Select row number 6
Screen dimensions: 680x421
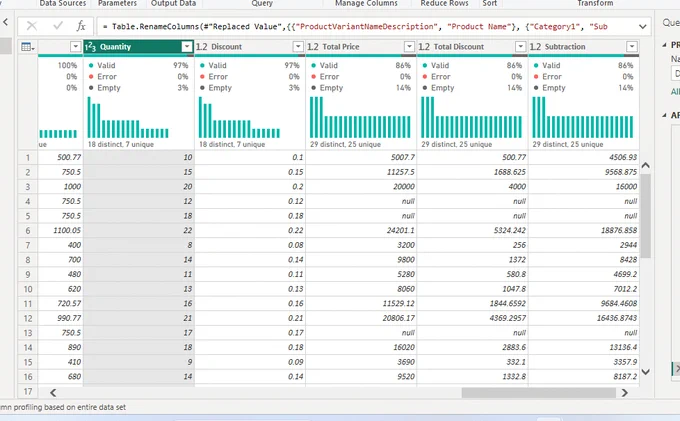[x=28, y=231]
